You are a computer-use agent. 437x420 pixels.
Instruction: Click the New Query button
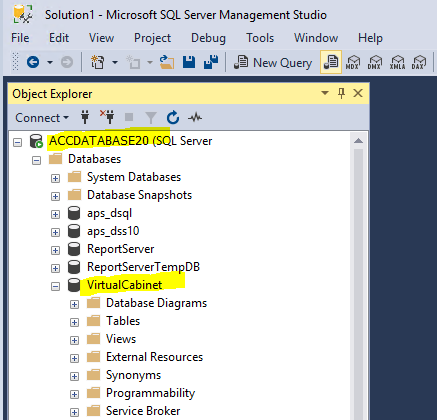coord(273,62)
